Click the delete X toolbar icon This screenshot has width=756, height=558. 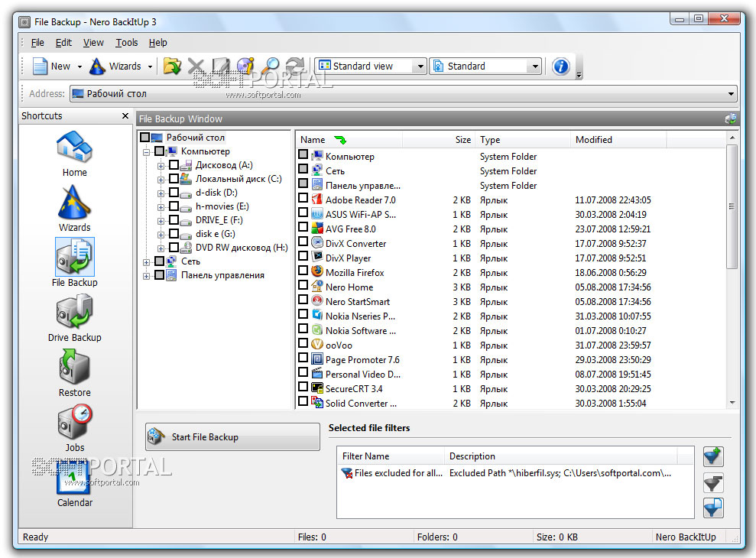195,66
